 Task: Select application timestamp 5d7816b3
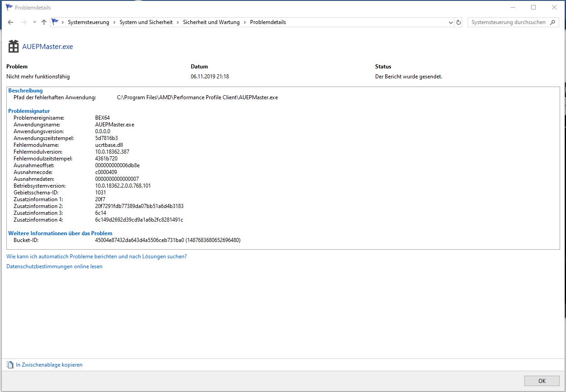(106, 138)
